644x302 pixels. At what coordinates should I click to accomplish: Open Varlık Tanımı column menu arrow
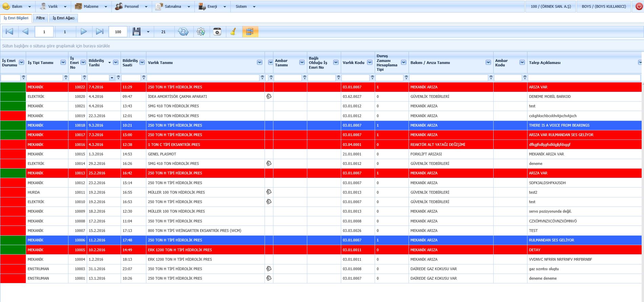259,62
